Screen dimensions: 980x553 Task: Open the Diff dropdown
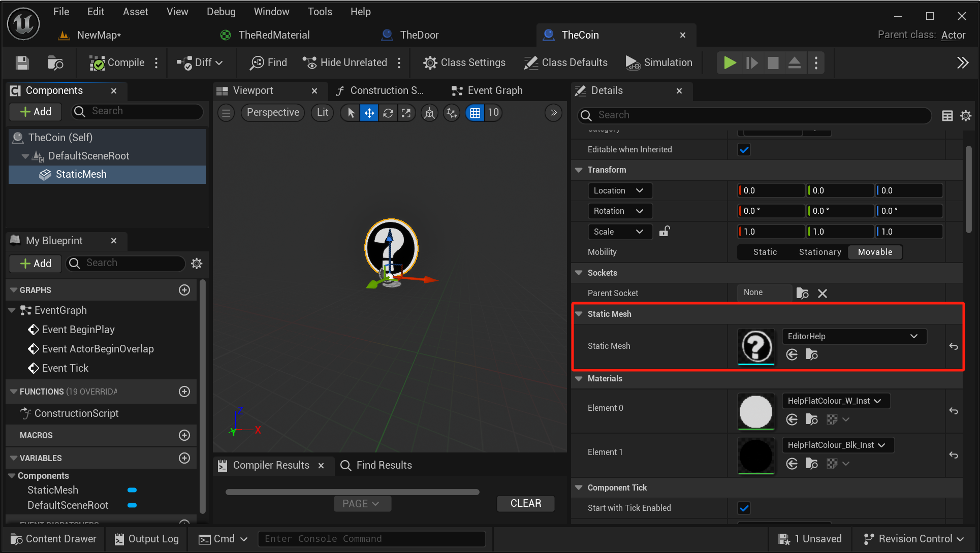coord(200,63)
